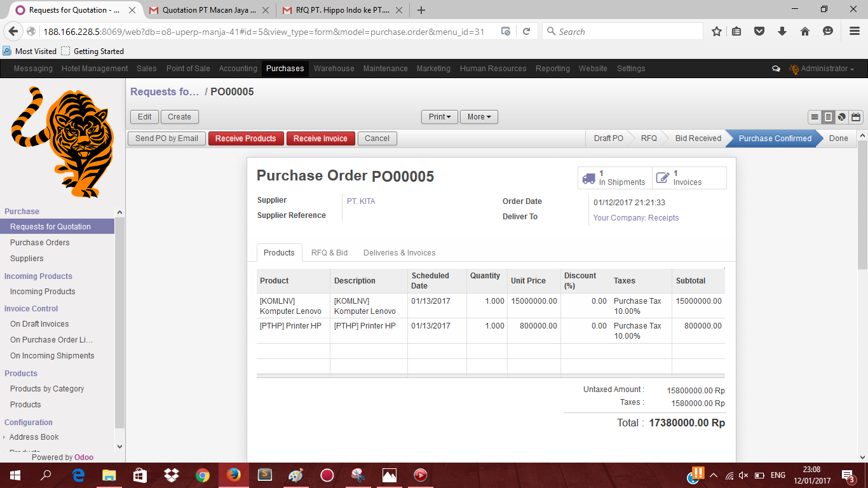Open the Purchases menu
The image size is (868, 488).
(x=285, y=69)
